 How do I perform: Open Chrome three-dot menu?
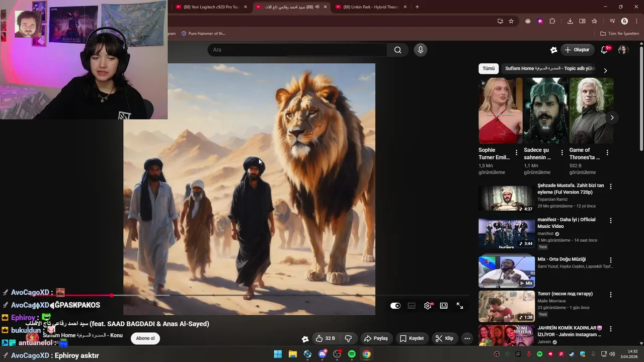(636, 21)
